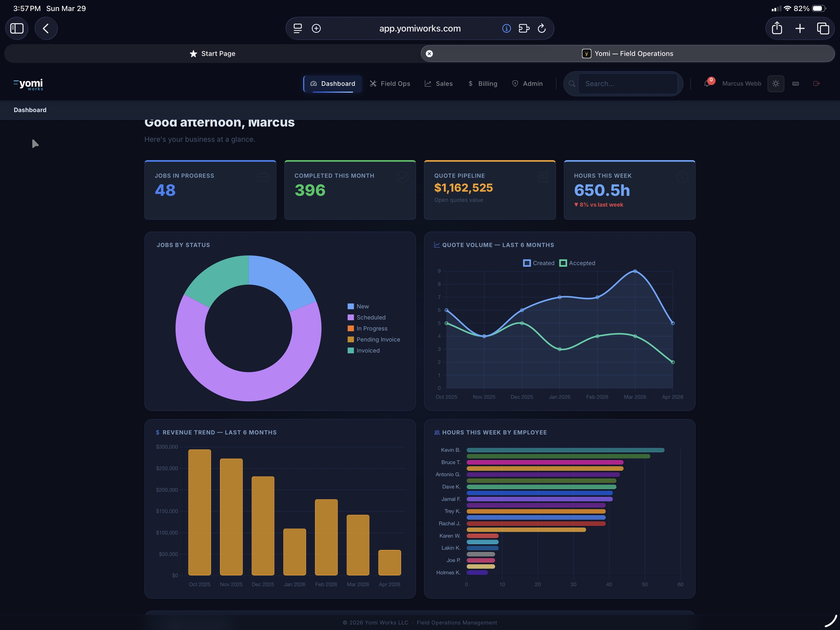Toggle light mode with the sun button
This screenshot has width=840, height=630.
pyautogui.click(x=776, y=83)
